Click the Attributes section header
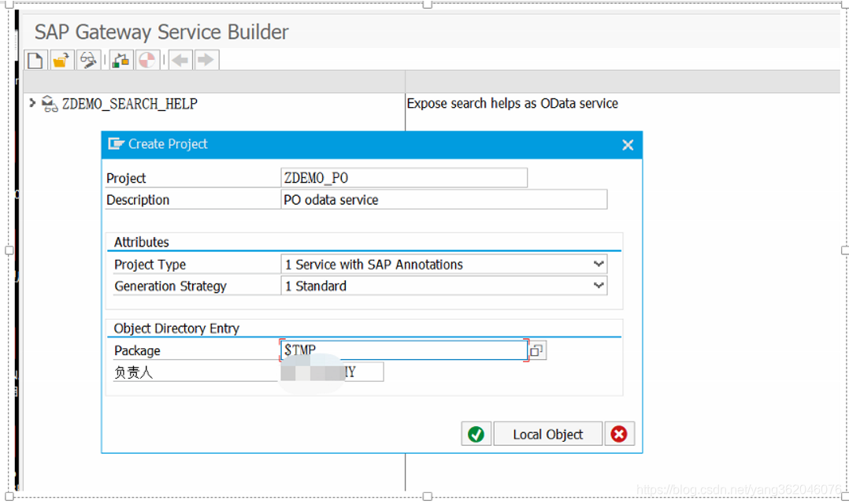Viewport: 849px width, 504px height. (x=141, y=242)
